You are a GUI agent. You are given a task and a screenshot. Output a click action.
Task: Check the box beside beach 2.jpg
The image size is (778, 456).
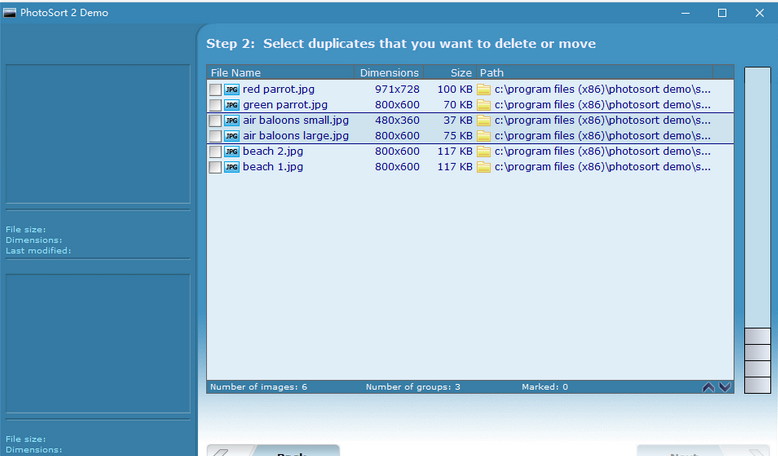[x=215, y=151]
